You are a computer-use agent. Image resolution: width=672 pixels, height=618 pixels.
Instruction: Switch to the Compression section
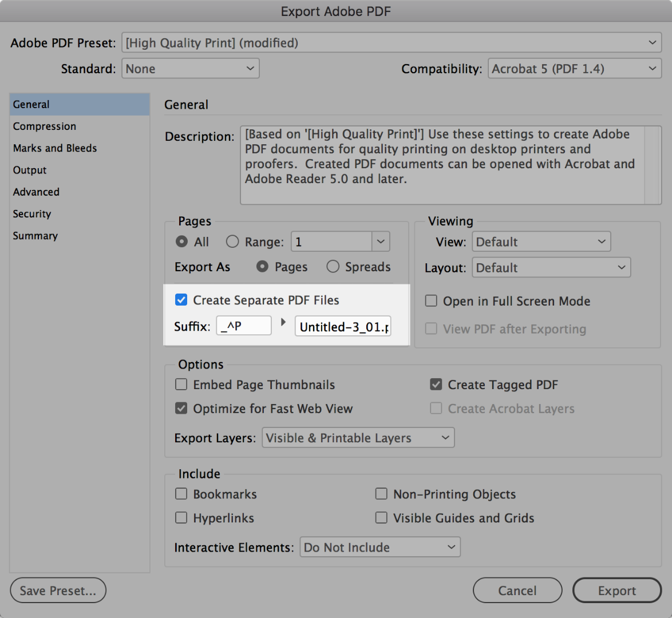coord(80,126)
